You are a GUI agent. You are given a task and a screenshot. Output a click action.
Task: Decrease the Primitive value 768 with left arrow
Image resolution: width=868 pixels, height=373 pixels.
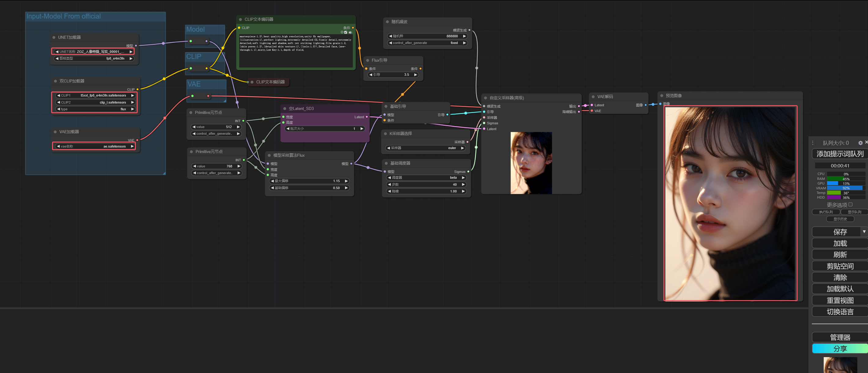point(194,166)
